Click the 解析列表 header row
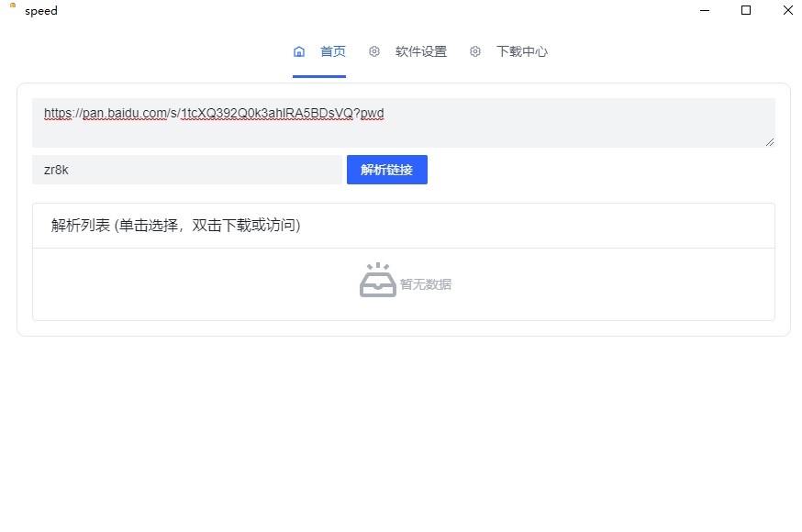The height and width of the screenshot is (532, 802). coord(402,225)
